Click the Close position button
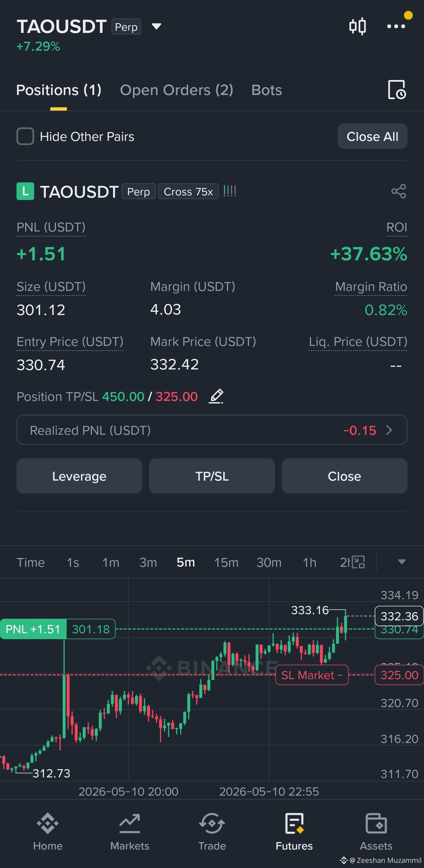Screen dimensions: 424x868 344,476
